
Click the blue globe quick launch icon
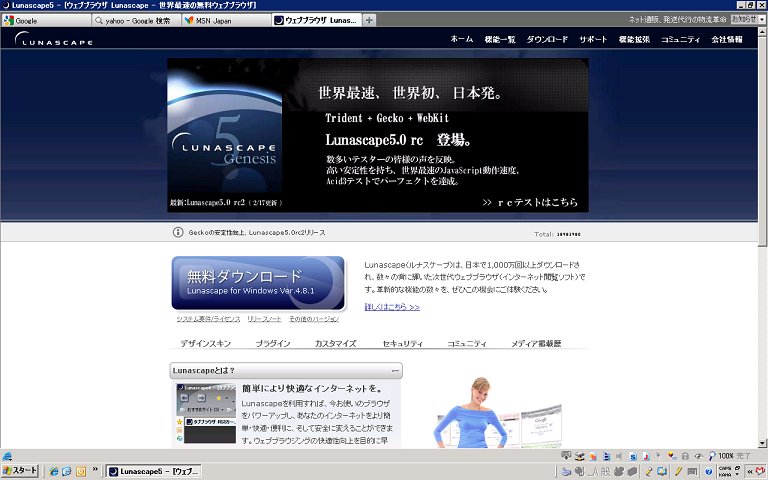[67, 471]
